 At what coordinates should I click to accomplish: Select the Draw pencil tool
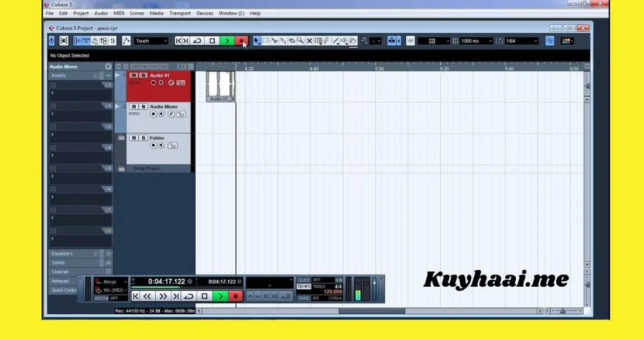(327, 40)
